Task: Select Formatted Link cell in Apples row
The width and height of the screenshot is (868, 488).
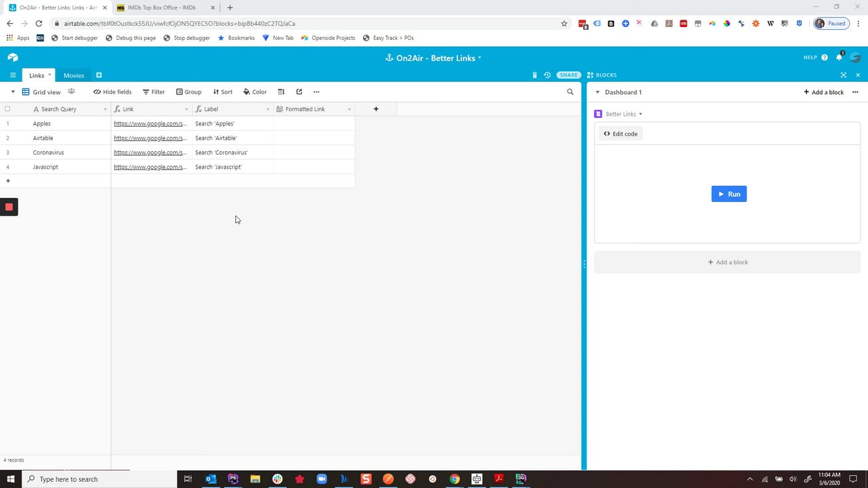Action: coord(314,123)
